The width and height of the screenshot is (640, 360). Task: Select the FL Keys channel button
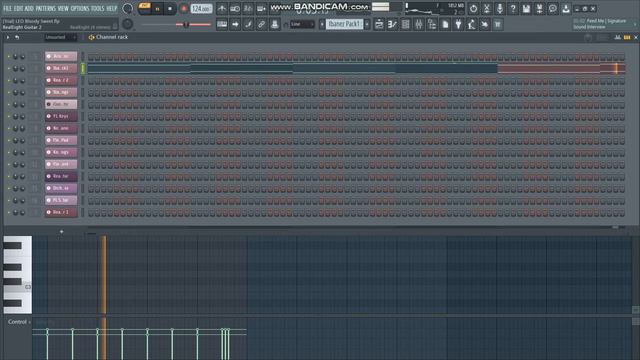pos(61,116)
